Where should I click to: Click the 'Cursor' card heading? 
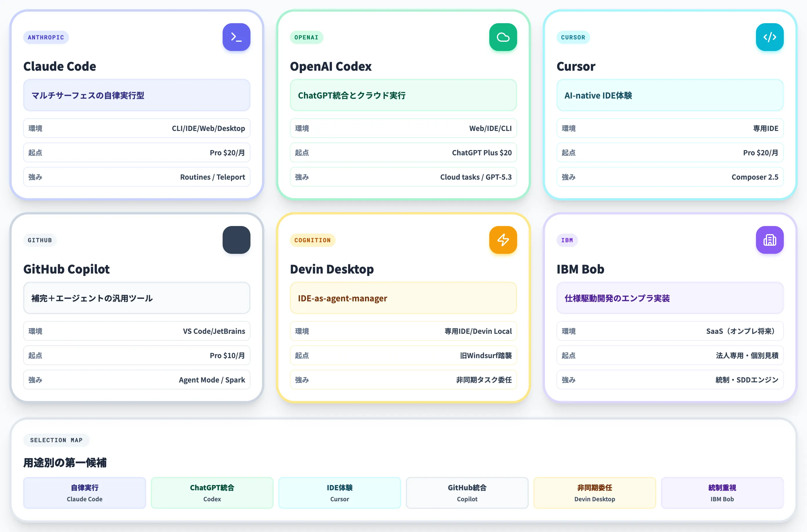click(576, 66)
